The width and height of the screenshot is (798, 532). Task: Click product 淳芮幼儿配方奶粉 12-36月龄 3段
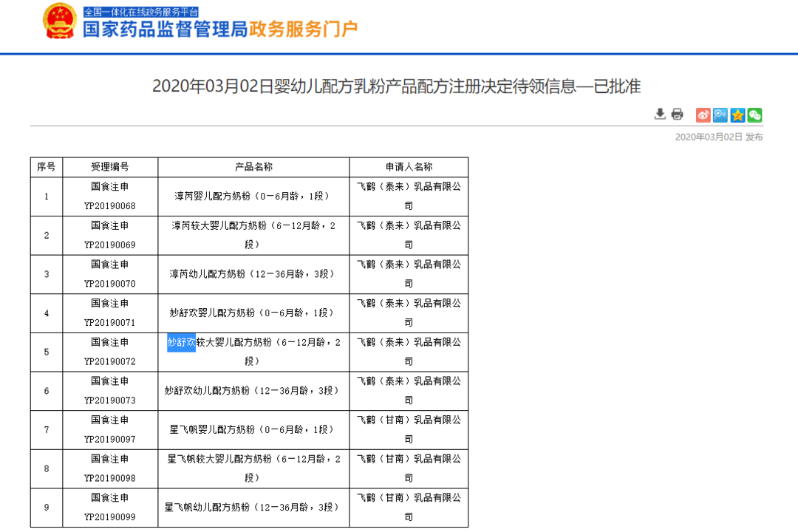click(x=253, y=274)
